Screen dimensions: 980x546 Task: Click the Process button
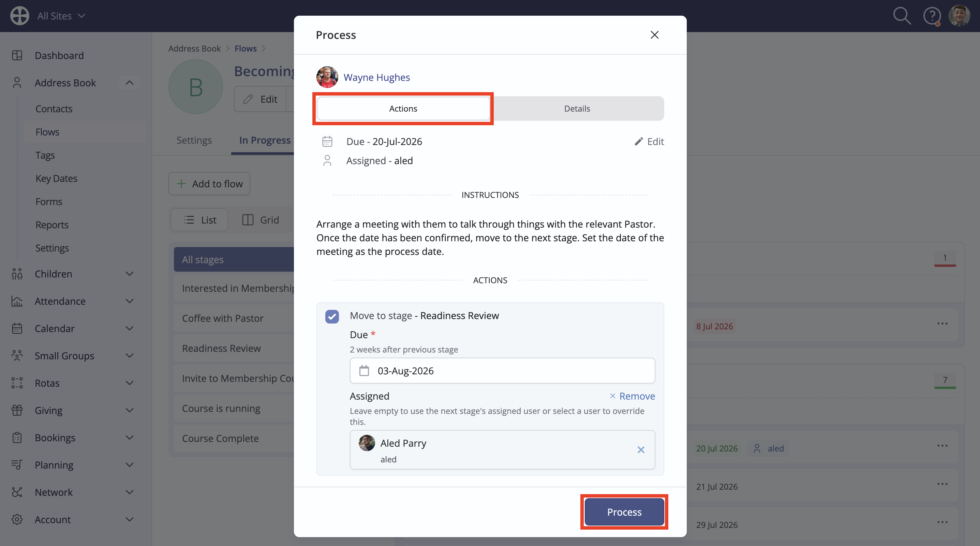pos(624,512)
